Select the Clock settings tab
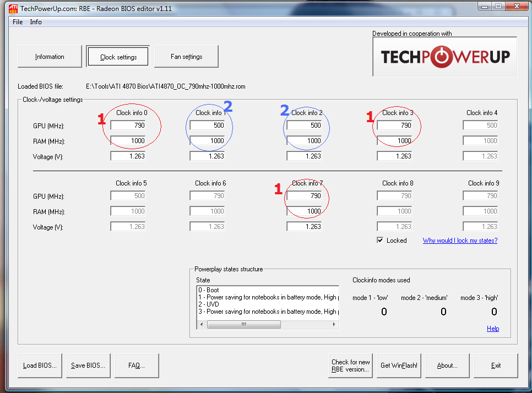Screen dimensions: 532x393 [x=118, y=57]
